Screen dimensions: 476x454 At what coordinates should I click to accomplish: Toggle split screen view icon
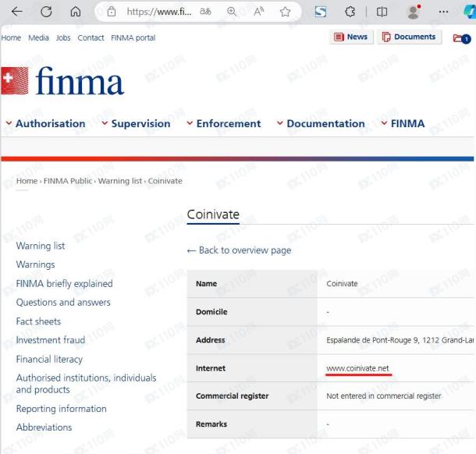tap(382, 12)
